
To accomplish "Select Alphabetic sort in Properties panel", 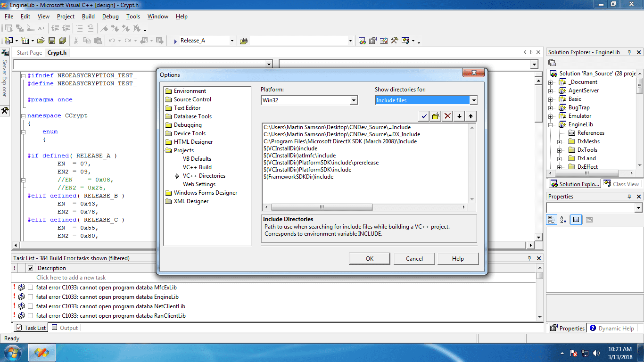I will [563, 220].
